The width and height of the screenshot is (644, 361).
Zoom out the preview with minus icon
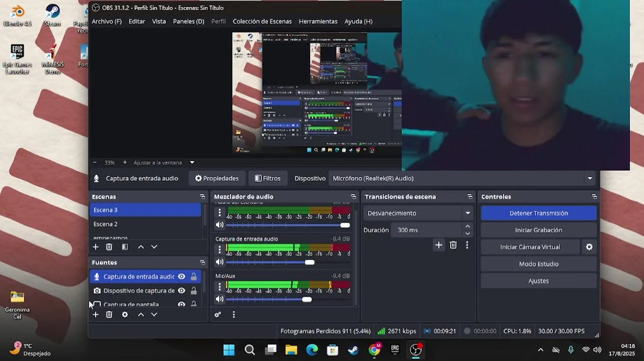[94, 162]
